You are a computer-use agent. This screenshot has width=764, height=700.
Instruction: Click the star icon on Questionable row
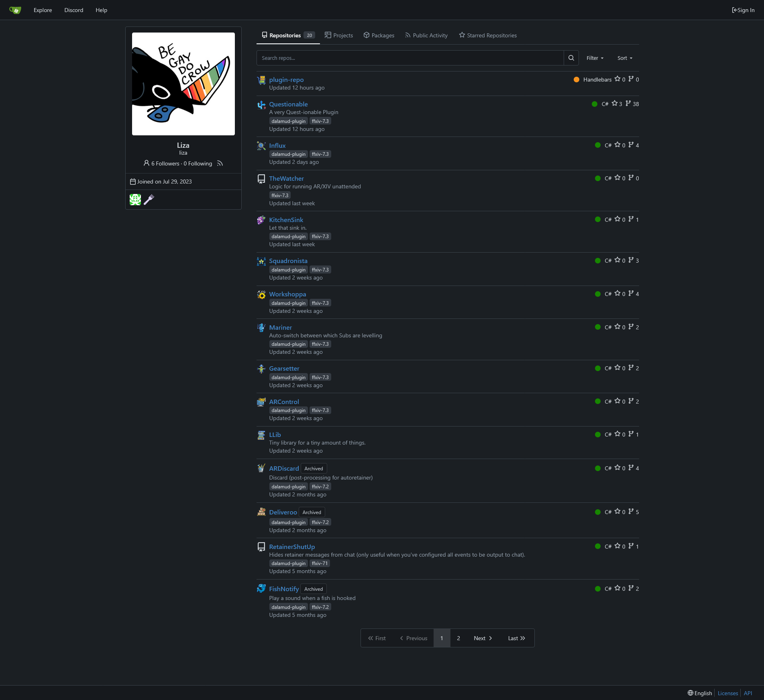click(615, 104)
